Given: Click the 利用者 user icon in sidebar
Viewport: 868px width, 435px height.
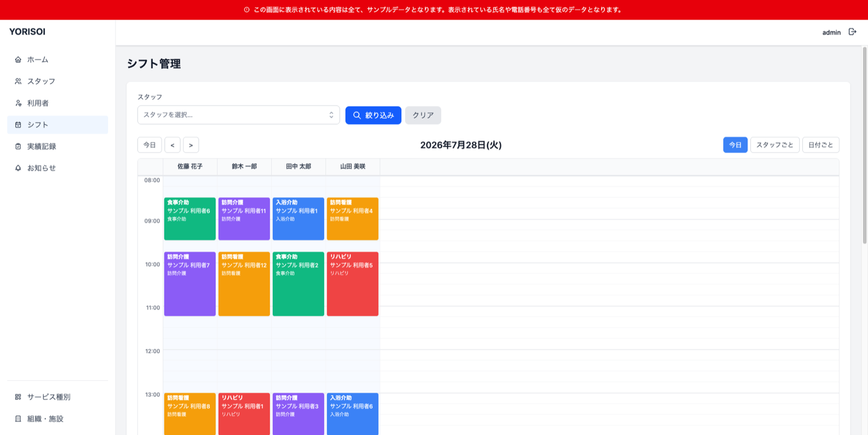Looking at the screenshot, I should (18, 103).
